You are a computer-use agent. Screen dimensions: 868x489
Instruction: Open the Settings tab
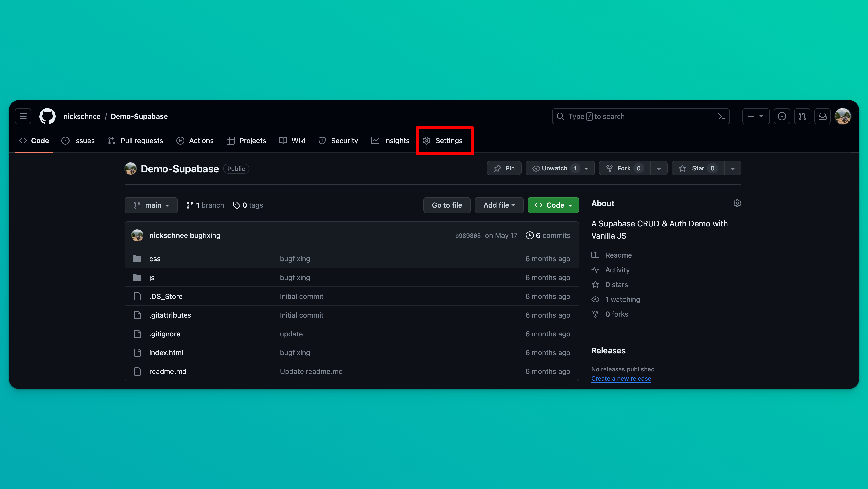pos(443,141)
